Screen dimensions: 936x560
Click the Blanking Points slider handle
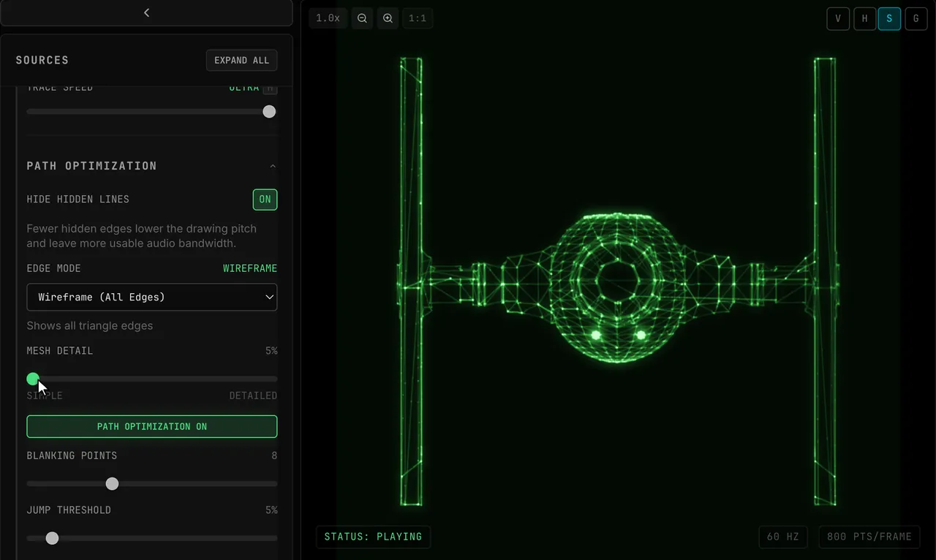[x=112, y=483]
